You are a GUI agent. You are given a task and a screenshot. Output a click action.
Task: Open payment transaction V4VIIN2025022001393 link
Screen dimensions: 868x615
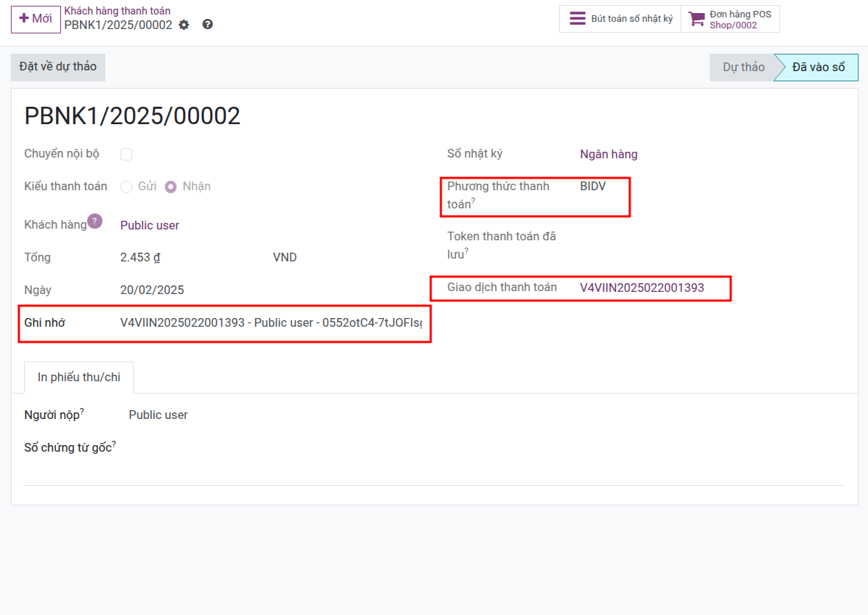641,288
